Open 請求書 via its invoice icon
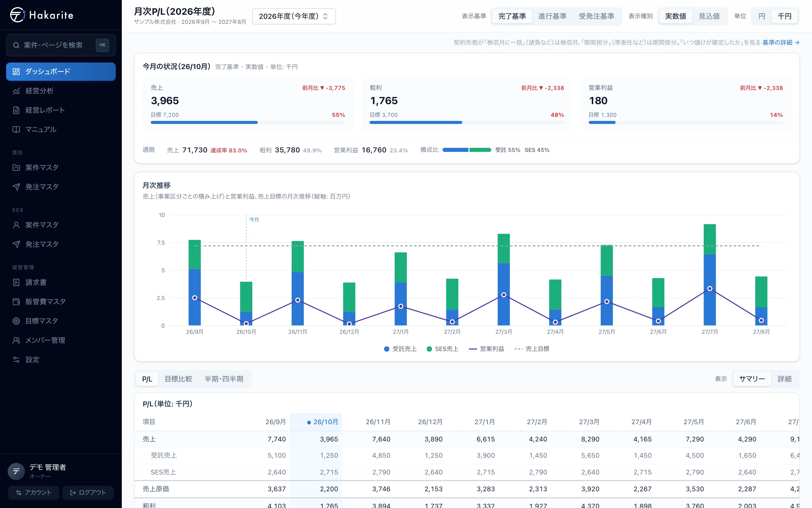The image size is (812, 508). [16, 282]
